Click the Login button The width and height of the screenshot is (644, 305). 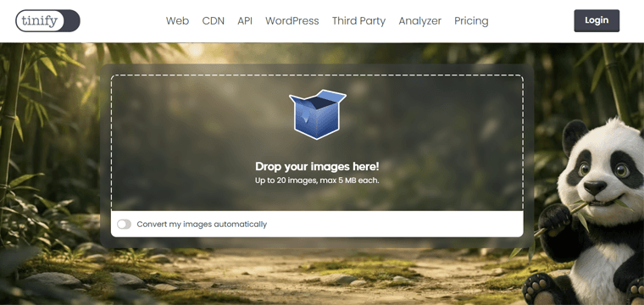(597, 20)
